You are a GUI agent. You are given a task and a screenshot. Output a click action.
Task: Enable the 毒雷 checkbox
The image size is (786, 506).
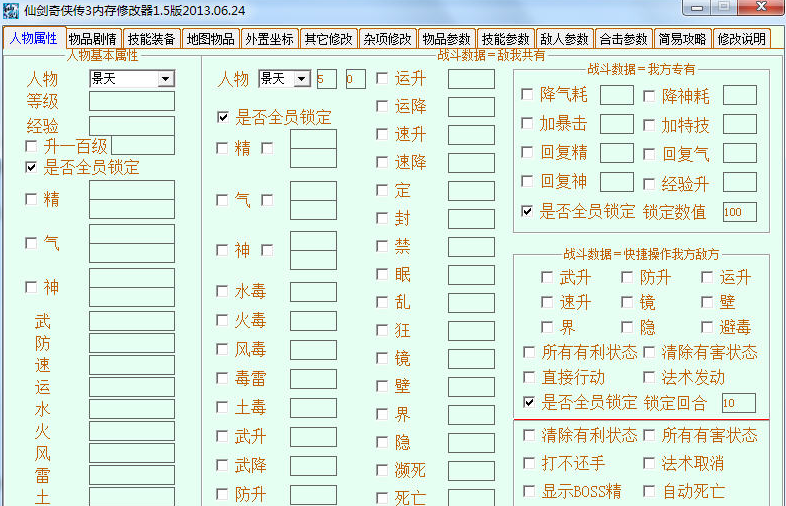pos(222,378)
